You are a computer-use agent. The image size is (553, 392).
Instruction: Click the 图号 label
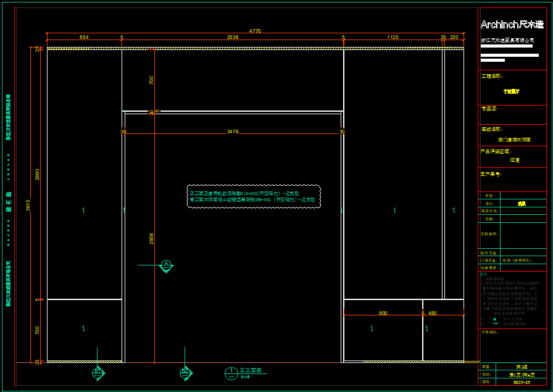(x=486, y=382)
